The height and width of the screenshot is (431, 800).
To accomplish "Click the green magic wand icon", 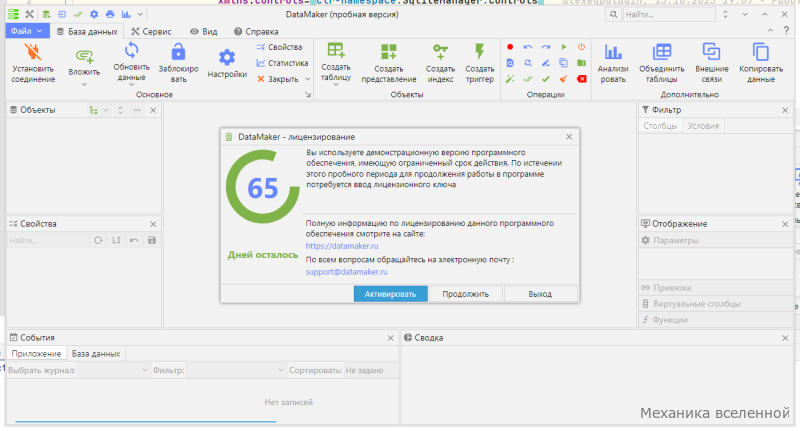I will coord(510,79).
